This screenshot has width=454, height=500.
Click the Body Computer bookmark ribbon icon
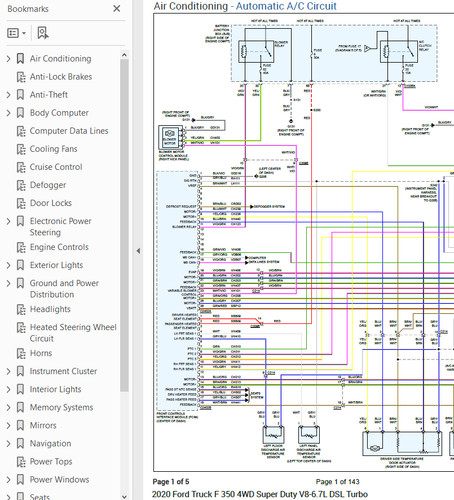(20, 113)
